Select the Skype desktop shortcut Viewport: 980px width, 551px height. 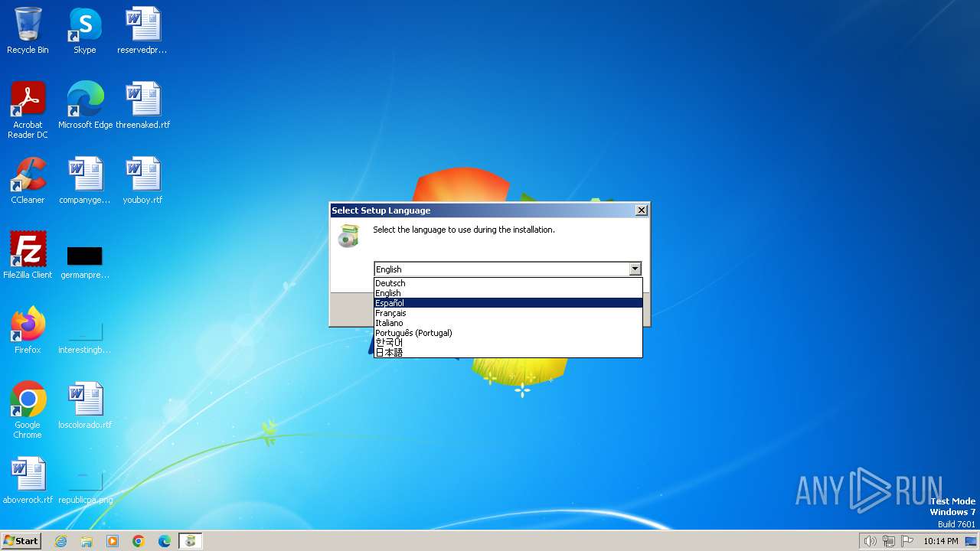click(x=84, y=31)
